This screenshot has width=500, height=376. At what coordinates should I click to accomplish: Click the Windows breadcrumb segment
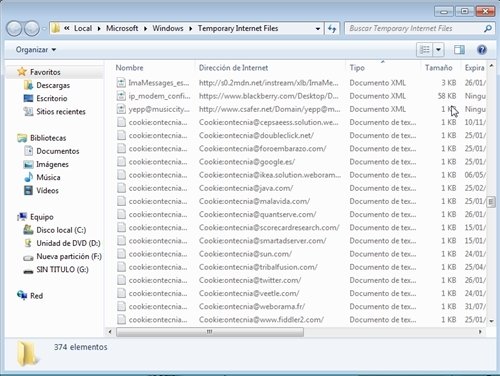(x=168, y=28)
